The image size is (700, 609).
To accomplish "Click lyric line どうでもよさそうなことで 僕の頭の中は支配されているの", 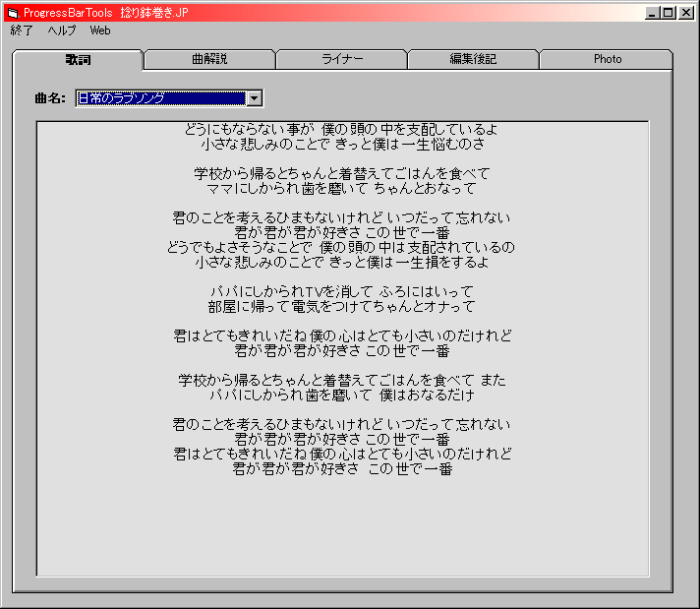I will pos(341,247).
